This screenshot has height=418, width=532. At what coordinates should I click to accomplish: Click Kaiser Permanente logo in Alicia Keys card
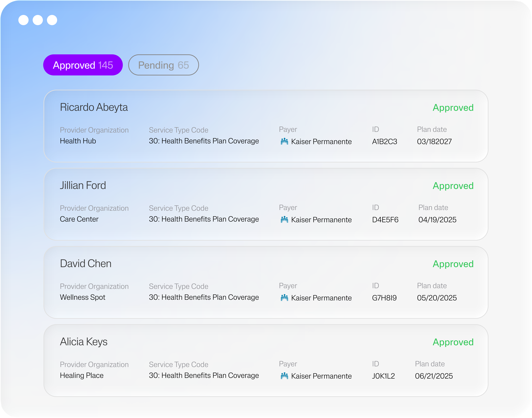(284, 376)
